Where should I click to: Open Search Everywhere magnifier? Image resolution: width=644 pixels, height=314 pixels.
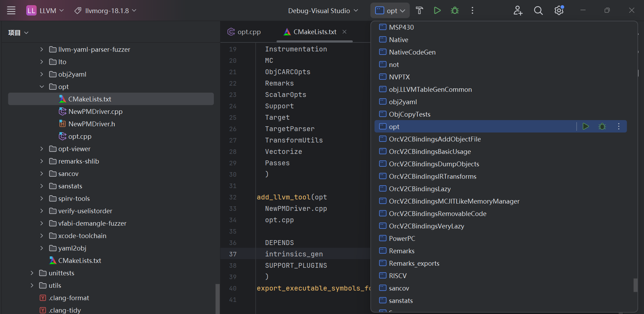(538, 11)
